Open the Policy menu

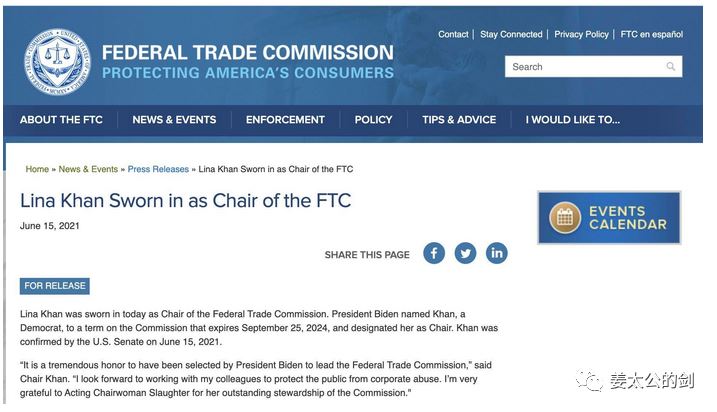[373, 120]
